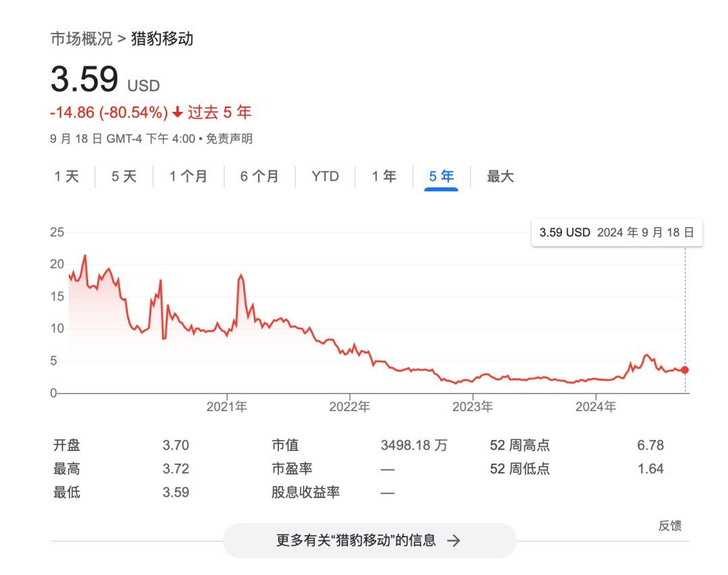Click the red end-point marker on chart

tap(685, 370)
